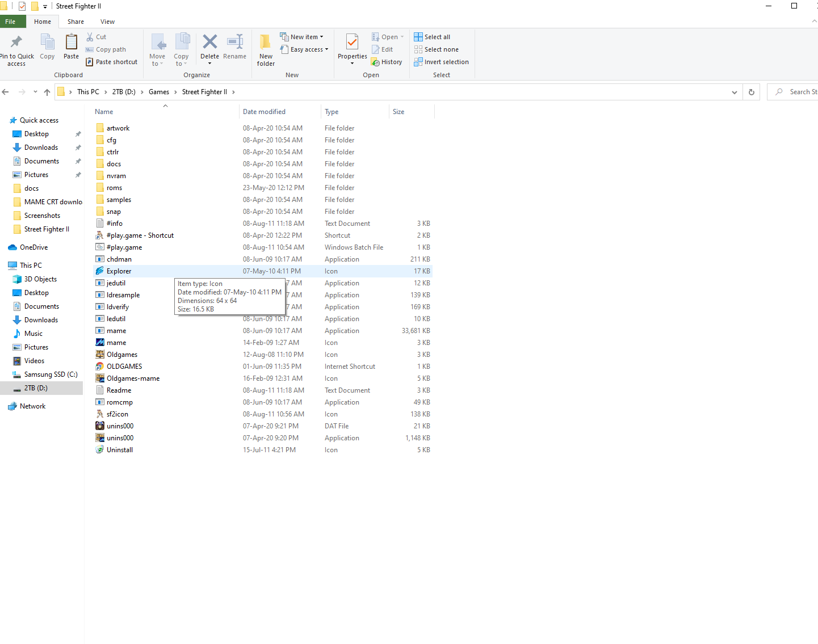The height and width of the screenshot is (644, 818).
Task: Click the sf2icon file icon
Action: click(100, 414)
